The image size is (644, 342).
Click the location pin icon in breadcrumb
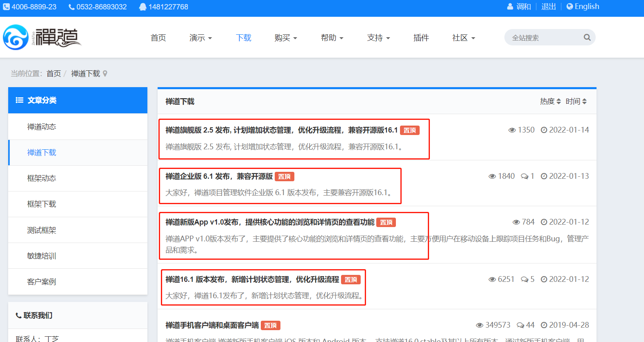105,74
